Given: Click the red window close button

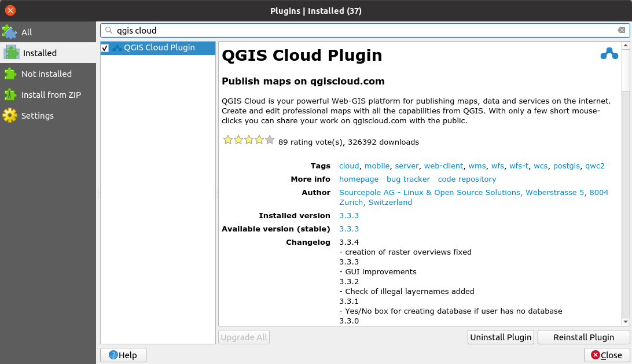Looking at the screenshot, I should click(x=10, y=10).
